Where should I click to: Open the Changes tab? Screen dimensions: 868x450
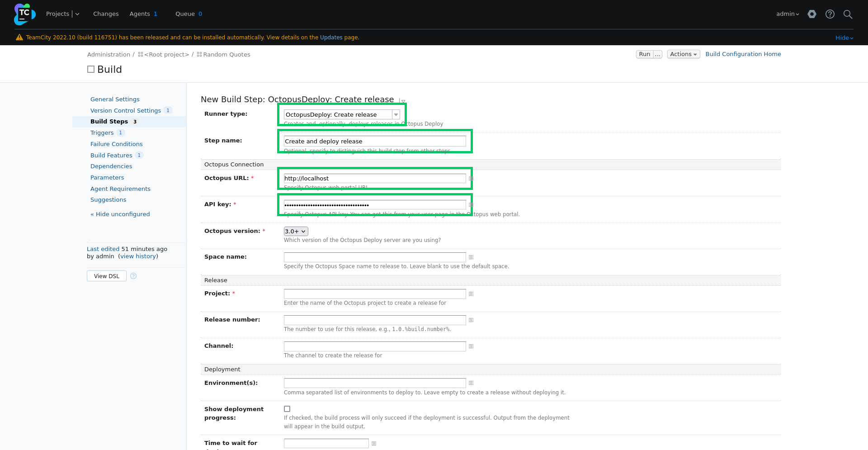106,14
